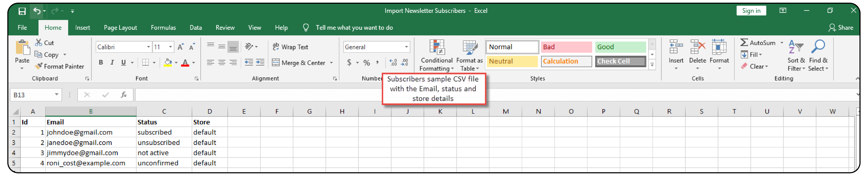
Task: Click the column B header
Action: coord(91,111)
